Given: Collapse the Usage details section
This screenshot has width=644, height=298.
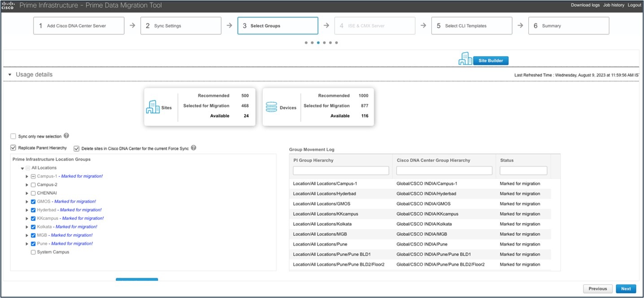Looking at the screenshot, I should pos(9,74).
